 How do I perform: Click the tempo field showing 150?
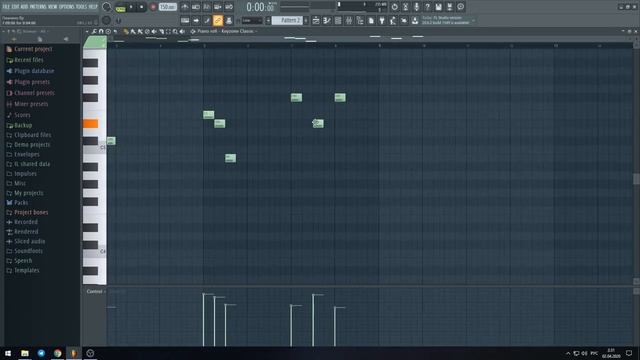(167, 7)
